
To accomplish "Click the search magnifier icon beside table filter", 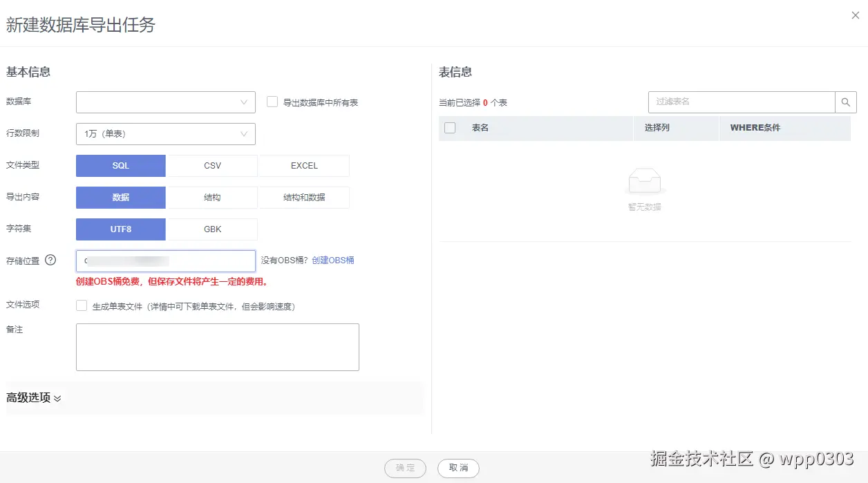I will coord(846,102).
